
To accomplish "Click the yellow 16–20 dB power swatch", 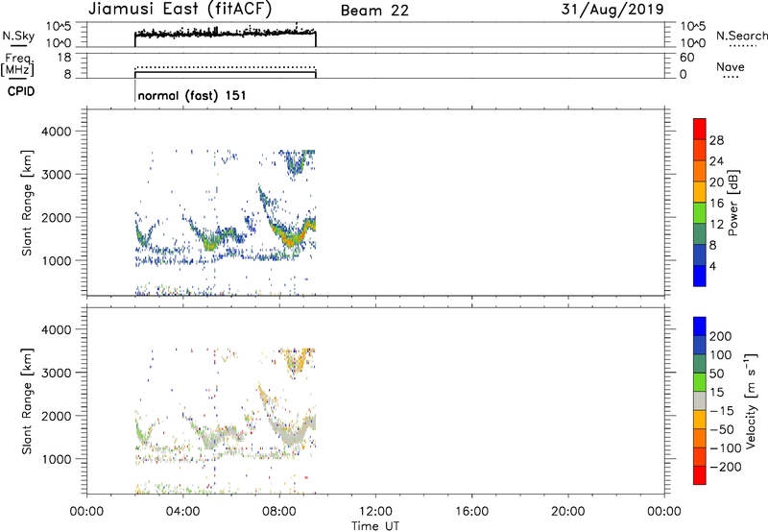I will [700, 191].
